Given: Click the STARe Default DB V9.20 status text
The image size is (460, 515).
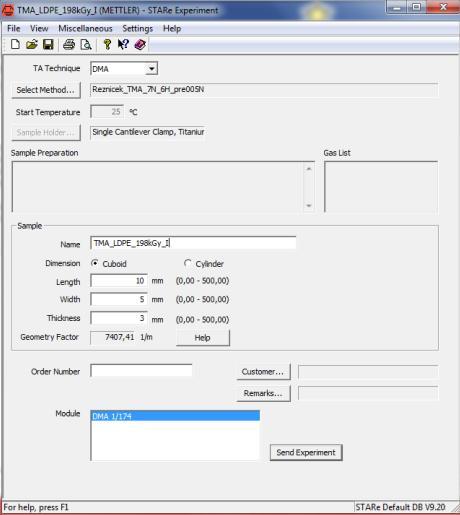Looking at the screenshot, I should pos(400,507).
